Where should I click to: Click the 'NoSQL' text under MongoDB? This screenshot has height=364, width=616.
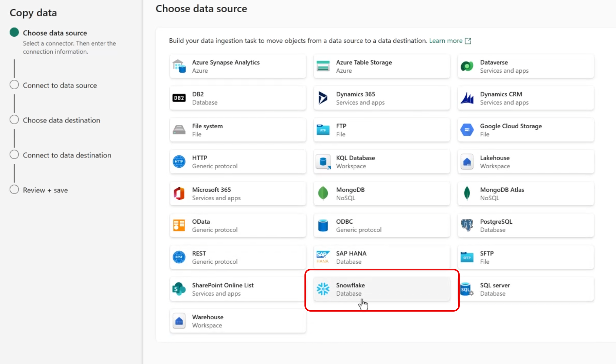pos(346,198)
